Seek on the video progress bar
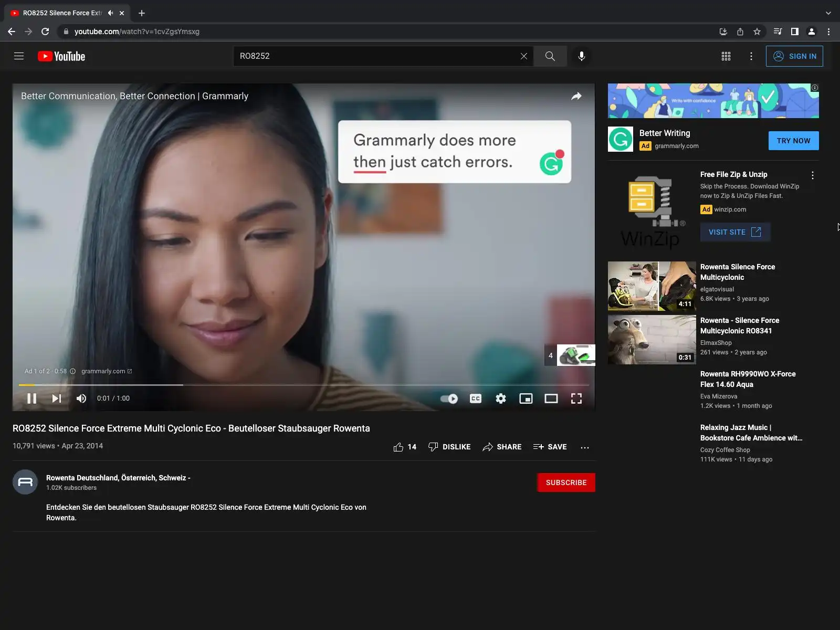Screen dimensions: 840x630 (304, 385)
